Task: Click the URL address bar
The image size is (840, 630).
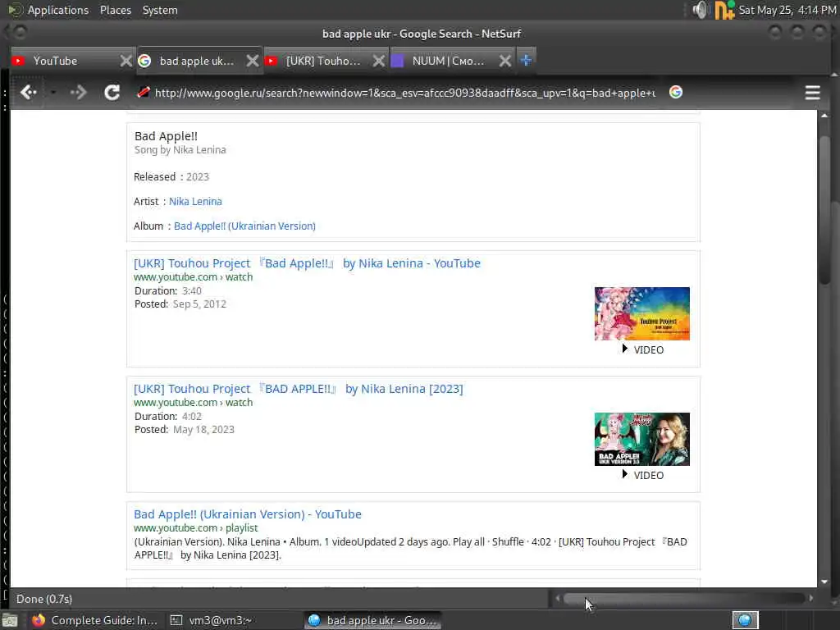Action: [x=404, y=93]
